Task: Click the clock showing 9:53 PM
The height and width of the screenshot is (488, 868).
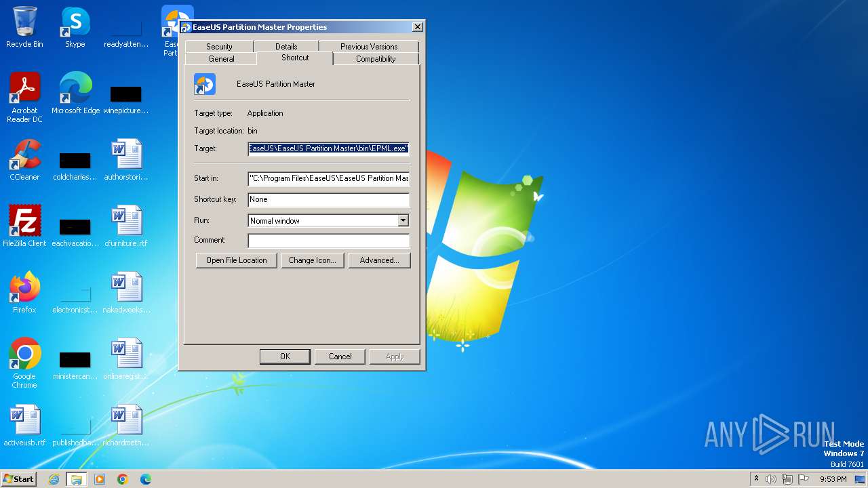Action: pos(833,479)
